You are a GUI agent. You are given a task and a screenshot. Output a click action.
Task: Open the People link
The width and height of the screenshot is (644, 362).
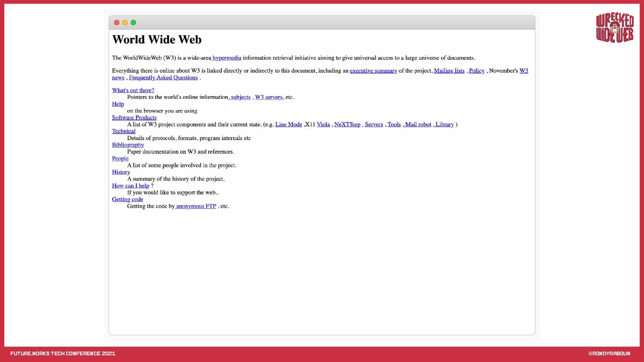pos(120,159)
